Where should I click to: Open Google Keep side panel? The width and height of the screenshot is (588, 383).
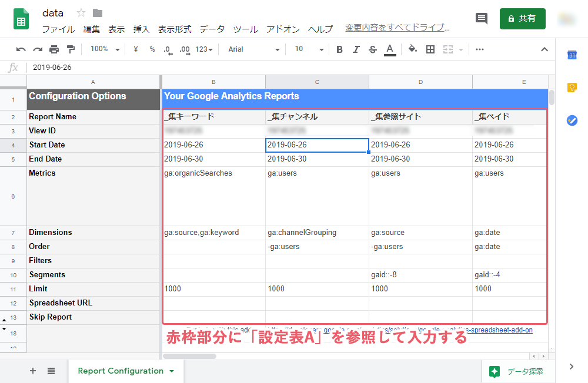pos(572,88)
